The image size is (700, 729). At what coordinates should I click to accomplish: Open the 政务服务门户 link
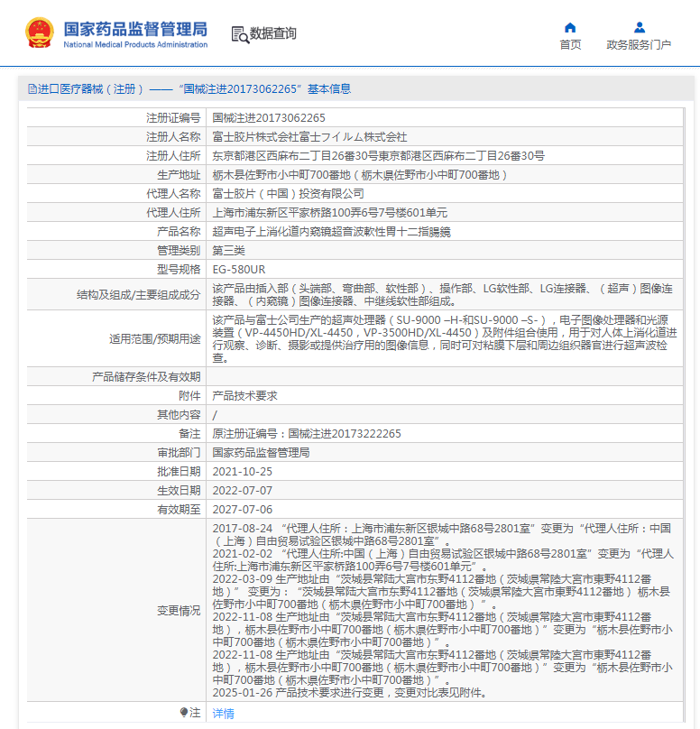coord(639,44)
